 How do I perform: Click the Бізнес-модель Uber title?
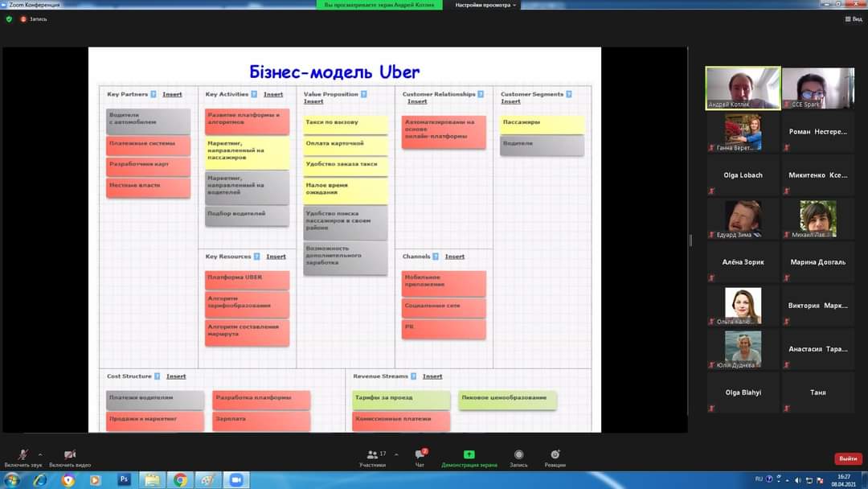(334, 72)
